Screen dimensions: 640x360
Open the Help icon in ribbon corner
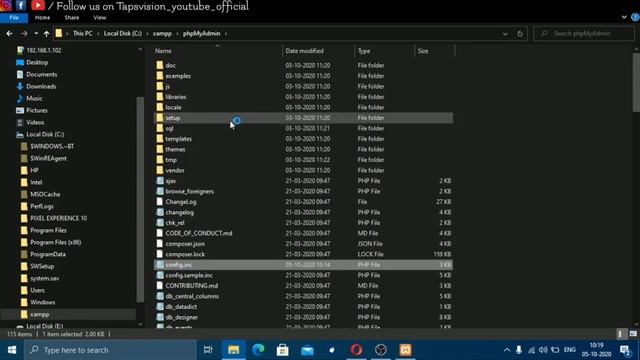635,17
